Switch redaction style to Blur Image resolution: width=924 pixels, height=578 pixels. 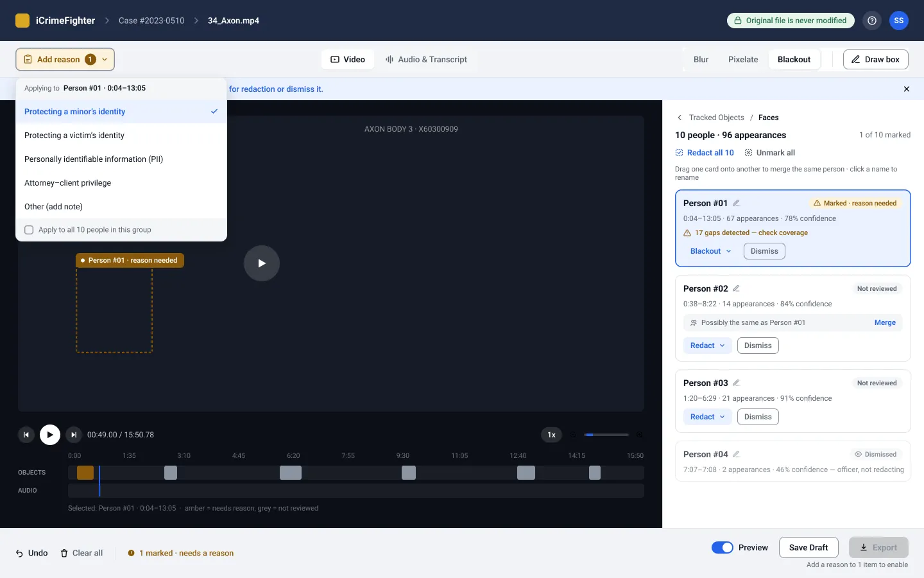tap(701, 59)
